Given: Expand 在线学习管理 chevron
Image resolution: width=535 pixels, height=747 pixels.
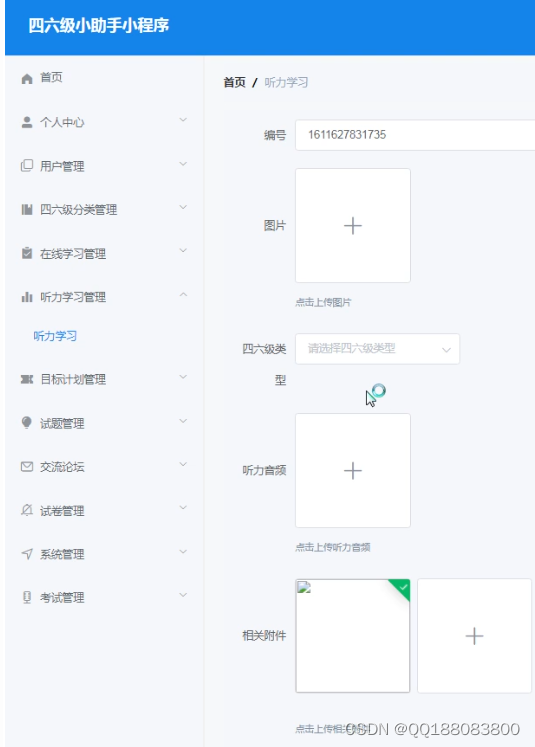Looking at the screenshot, I should pos(183,251).
